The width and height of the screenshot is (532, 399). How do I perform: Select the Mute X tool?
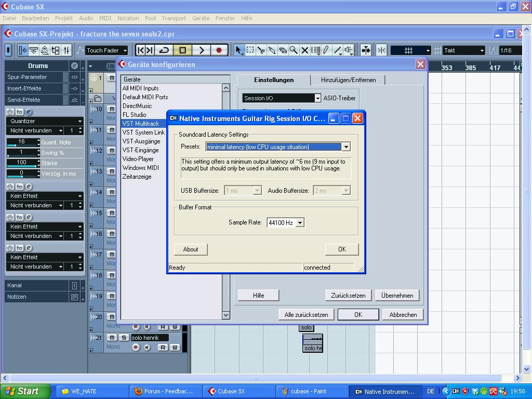tap(304, 50)
